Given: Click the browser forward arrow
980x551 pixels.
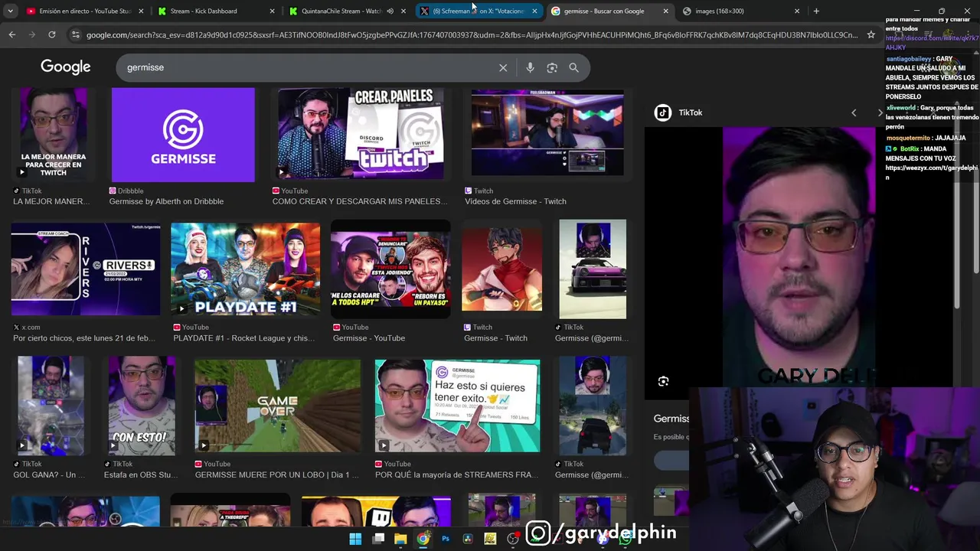Looking at the screenshot, I should pos(32,34).
